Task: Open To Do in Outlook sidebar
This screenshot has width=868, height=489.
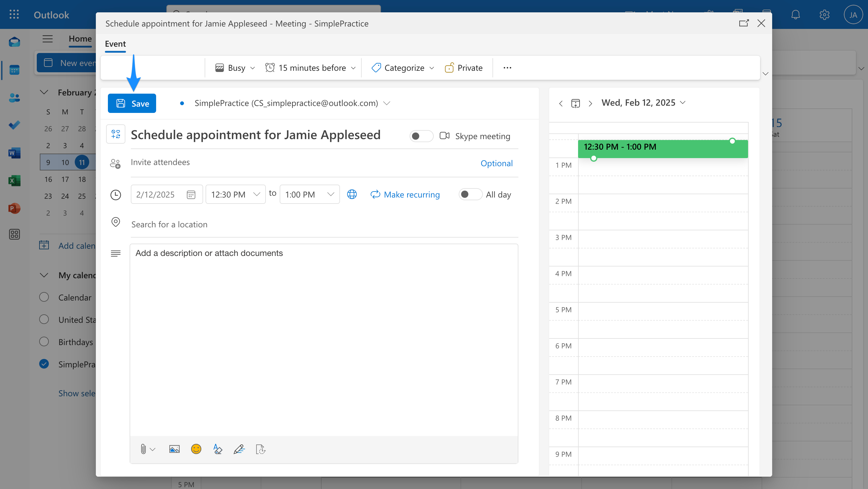Action: tap(14, 125)
